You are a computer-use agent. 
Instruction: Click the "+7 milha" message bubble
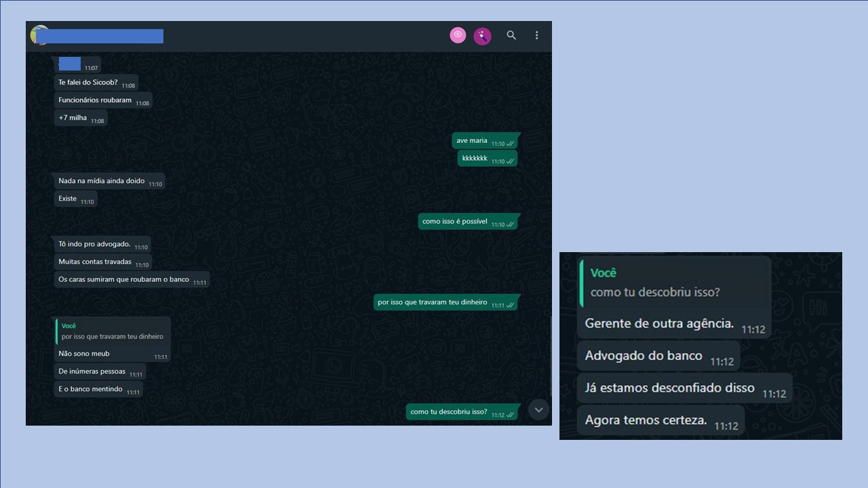click(x=73, y=118)
